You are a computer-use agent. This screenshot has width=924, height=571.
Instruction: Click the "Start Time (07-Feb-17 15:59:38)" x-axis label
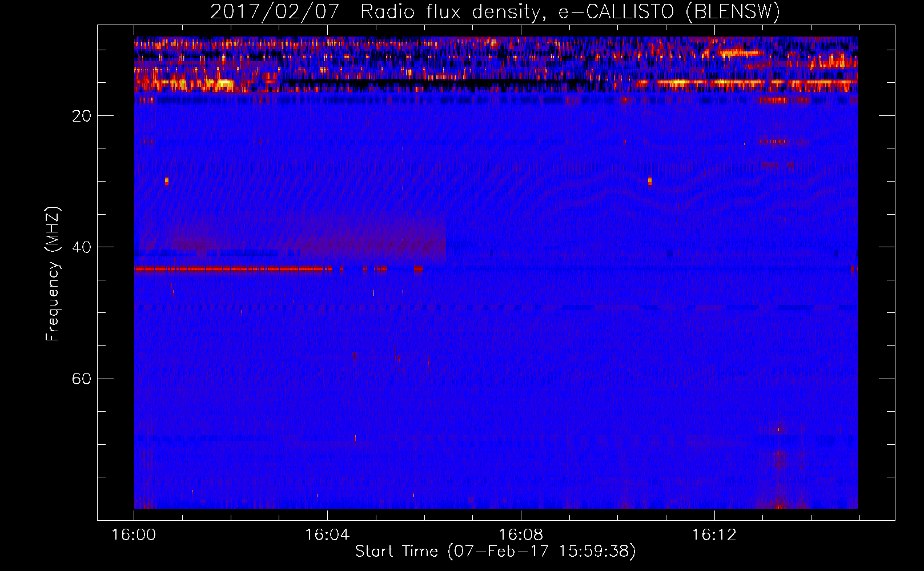[x=495, y=552]
